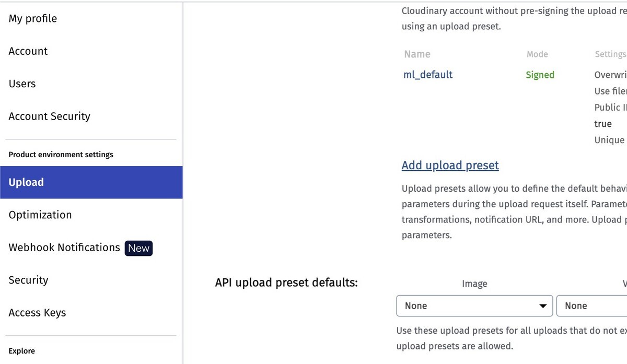The image size is (627, 364).
Task: Open Optimization settings
Action: point(40,215)
